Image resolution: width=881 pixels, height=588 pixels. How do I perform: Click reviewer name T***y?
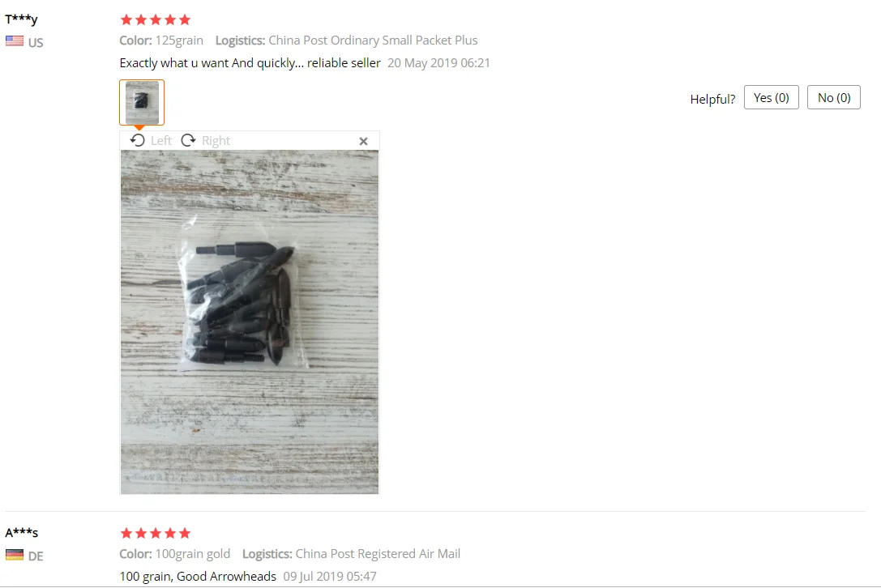pos(21,19)
